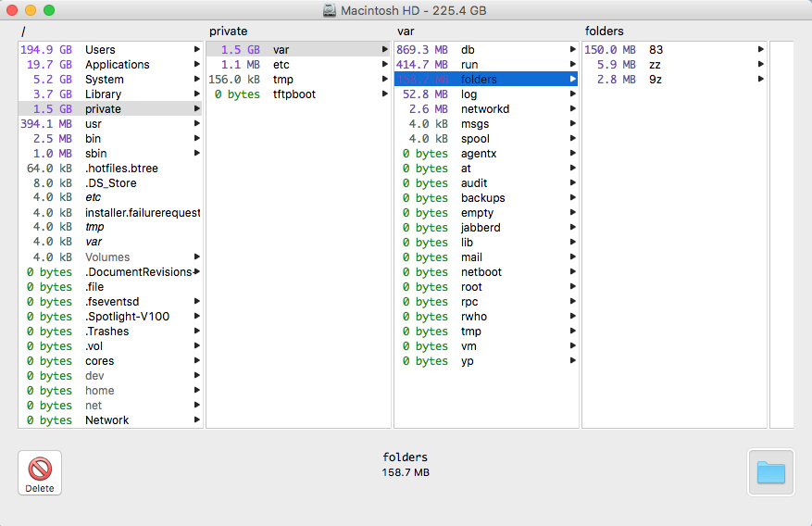Select the bin folder row
The image size is (812, 526).
coord(110,139)
